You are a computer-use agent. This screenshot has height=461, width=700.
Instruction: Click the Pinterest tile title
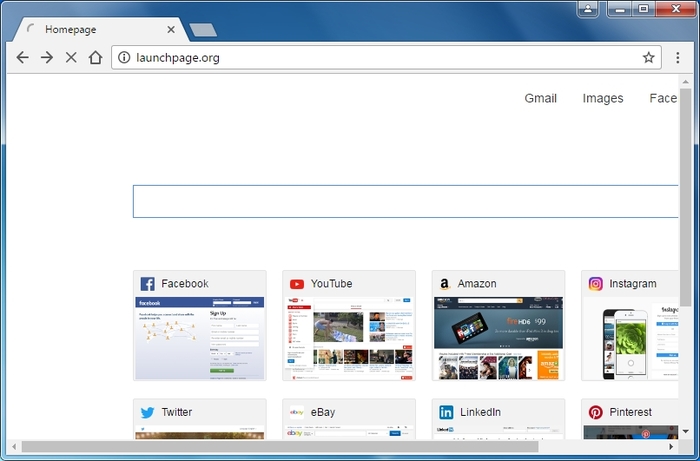point(630,412)
